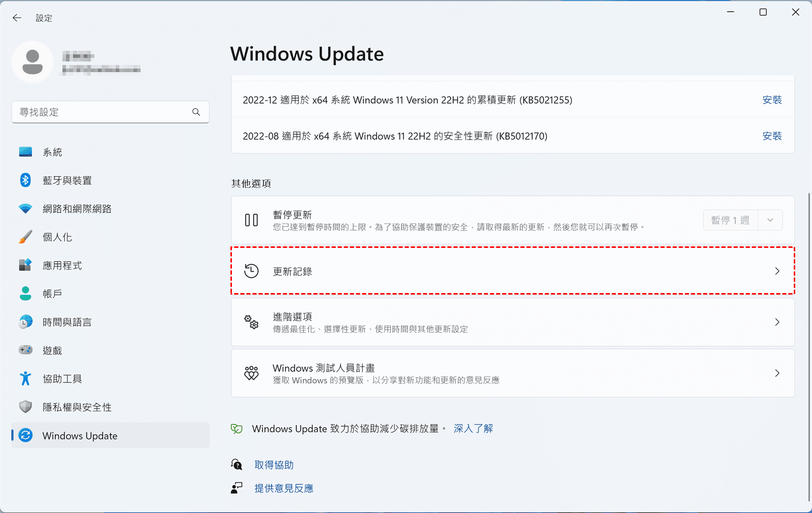The height and width of the screenshot is (513, 812).
Task: Click the pause limit description under 暫停更新
Action: pyautogui.click(x=459, y=227)
